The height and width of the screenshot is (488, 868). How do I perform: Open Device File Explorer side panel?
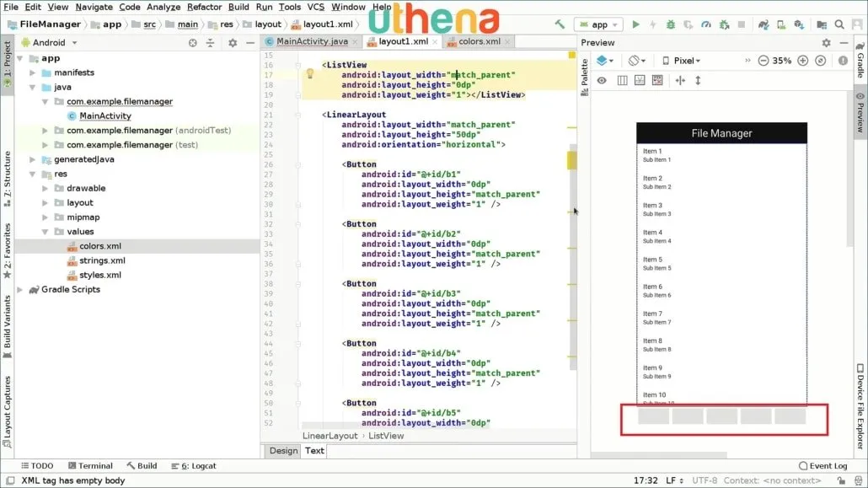tap(860, 406)
